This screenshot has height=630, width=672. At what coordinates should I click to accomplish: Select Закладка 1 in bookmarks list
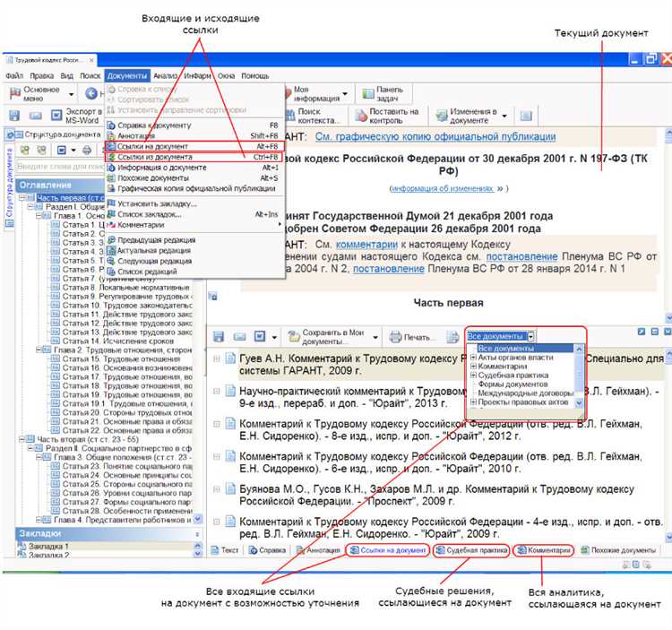click(48, 547)
